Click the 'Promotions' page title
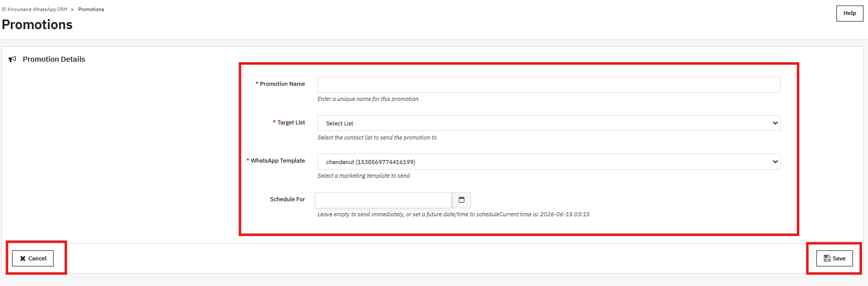 click(37, 25)
